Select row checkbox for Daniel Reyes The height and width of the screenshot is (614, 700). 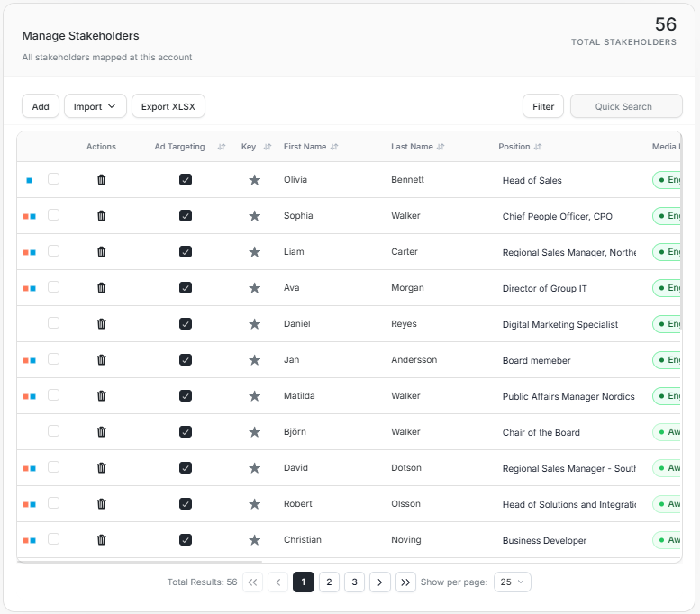pyautogui.click(x=53, y=323)
